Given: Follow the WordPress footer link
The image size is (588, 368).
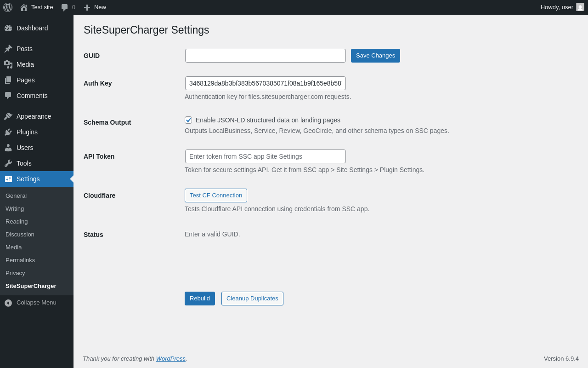Looking at the screenshot, I should coord(171,359).
